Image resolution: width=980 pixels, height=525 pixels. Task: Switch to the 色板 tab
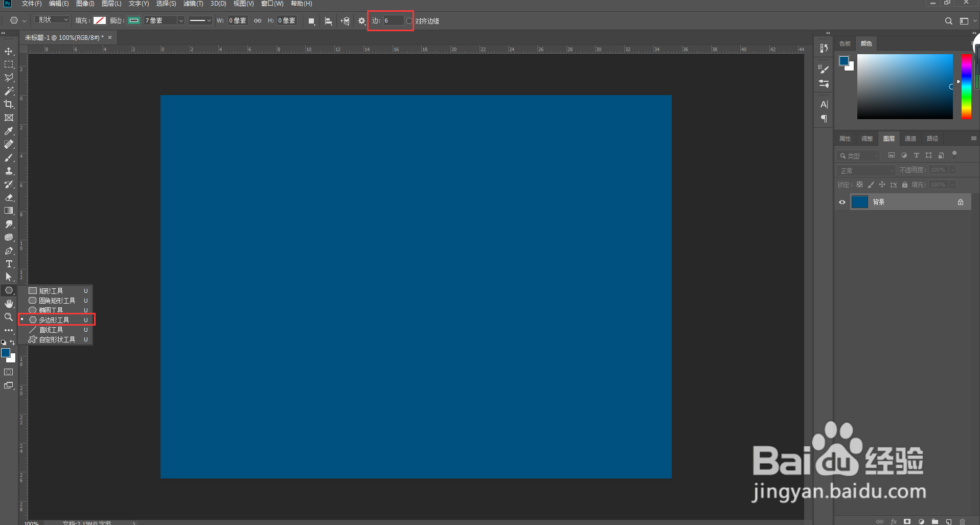click(845, 43)
